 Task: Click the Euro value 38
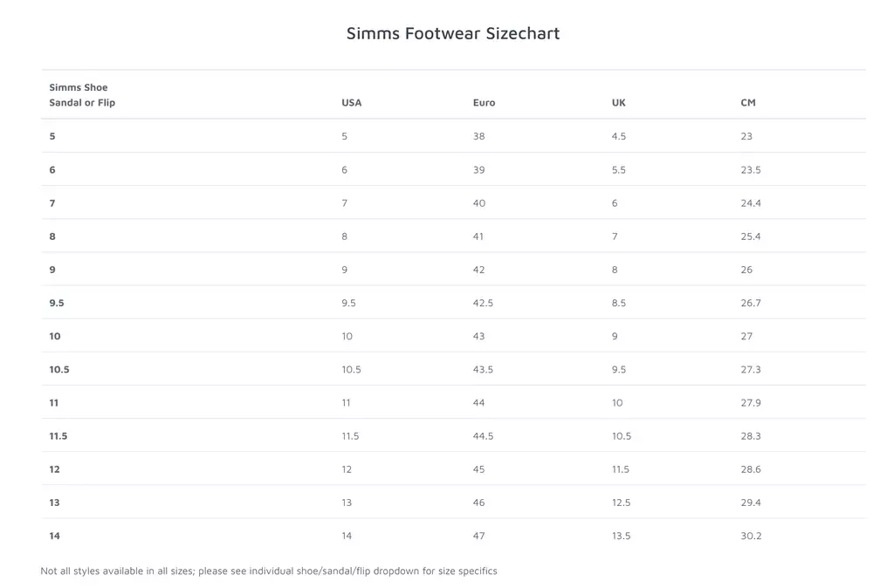(x=478, y=136)
